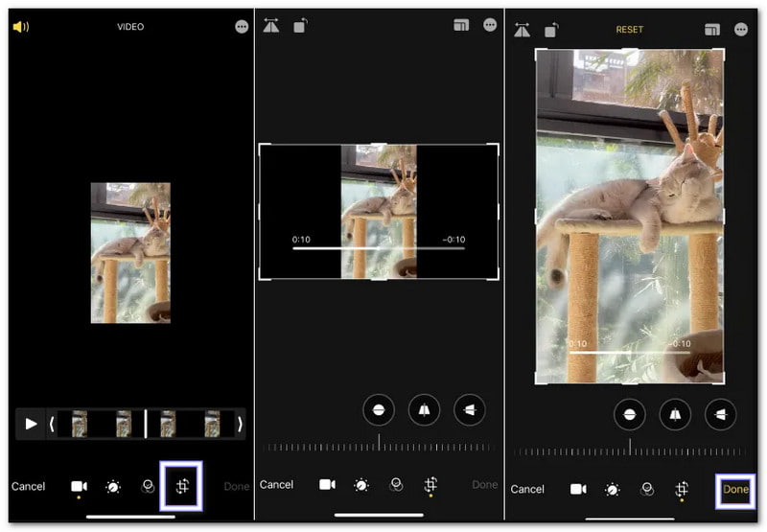The image size is (767, 532).
Task: Click the flip horizontal icon in middle screen
Action: pos(272,27)
